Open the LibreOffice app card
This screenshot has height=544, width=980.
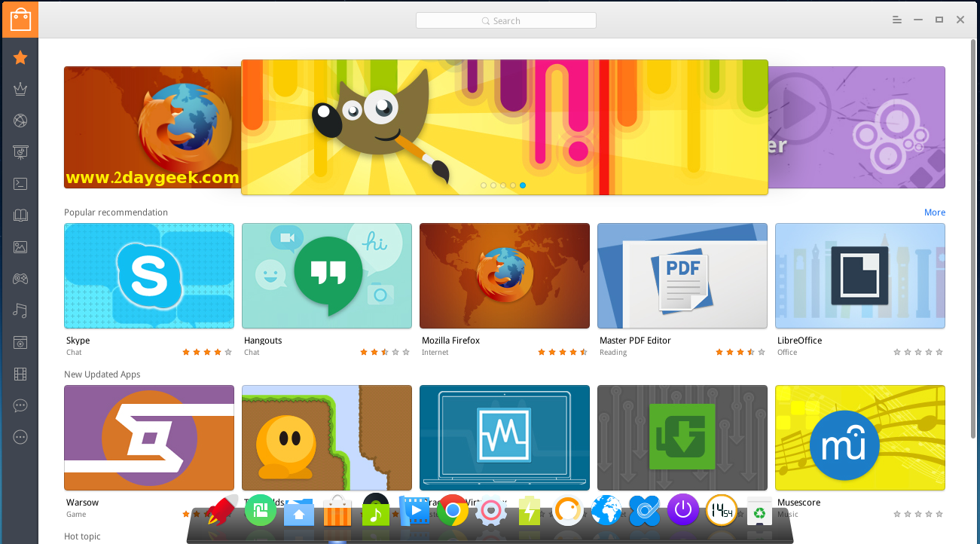pyautogui.click(x=860, y=276)
